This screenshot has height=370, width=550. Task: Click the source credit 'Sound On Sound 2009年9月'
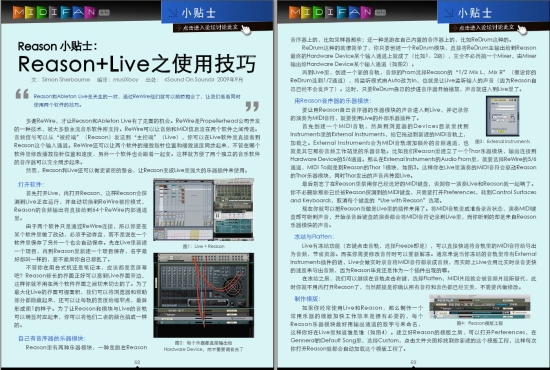(204, 80)
